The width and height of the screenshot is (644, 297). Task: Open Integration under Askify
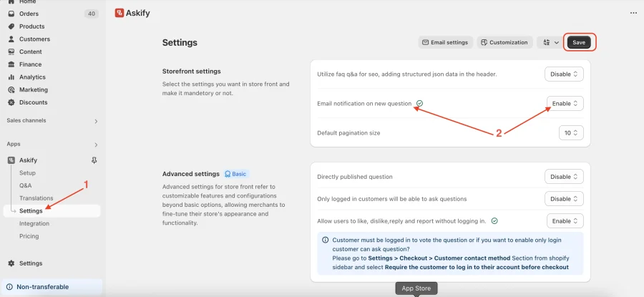pyautogui.click(x=34, y=224)
